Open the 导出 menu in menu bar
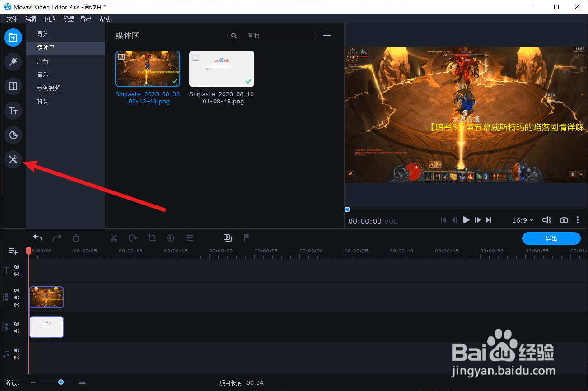The width and height of the screenshot is (588, 391). [86, 19]
